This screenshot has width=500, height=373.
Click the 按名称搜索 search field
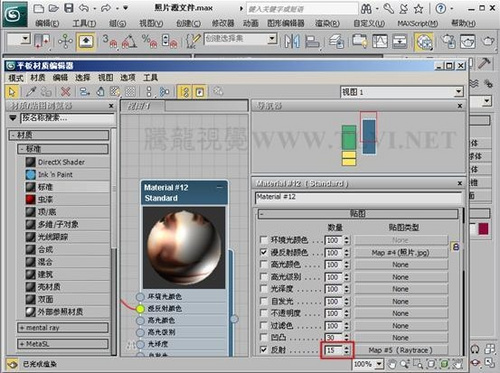pos(67,118)
